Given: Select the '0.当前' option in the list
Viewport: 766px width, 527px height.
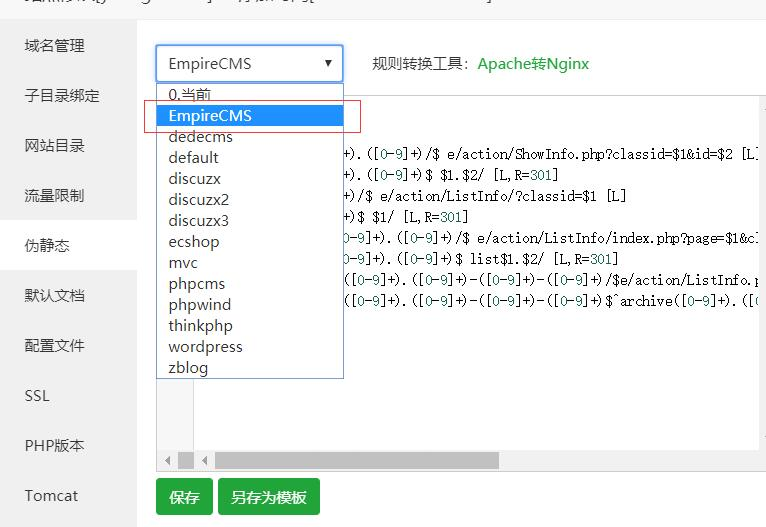Looking at the screenshot, I should point(190,94).
